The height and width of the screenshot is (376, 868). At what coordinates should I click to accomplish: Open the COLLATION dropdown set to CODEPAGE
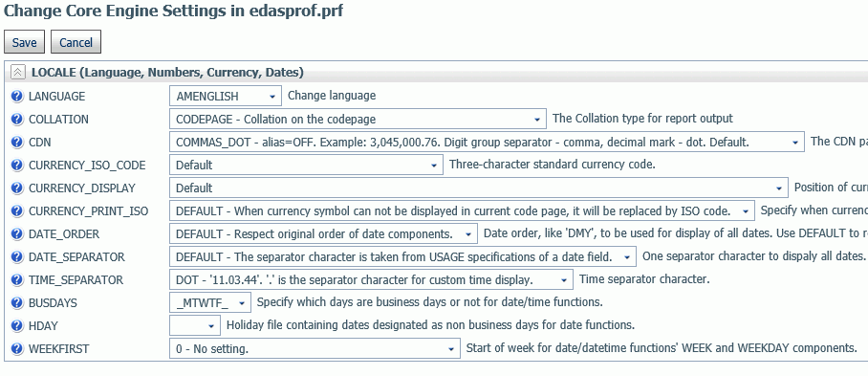(x=358, y=119)
